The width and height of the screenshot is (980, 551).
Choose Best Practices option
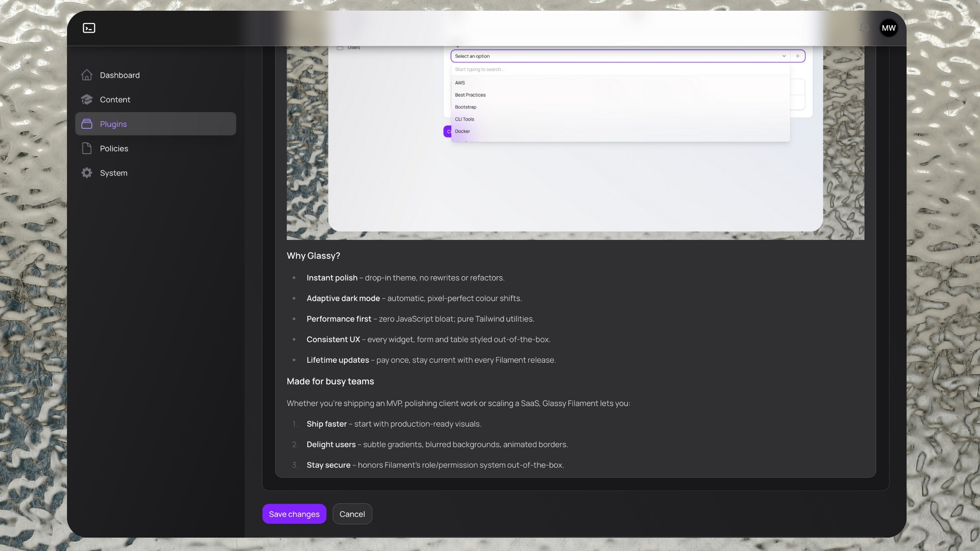620,95
